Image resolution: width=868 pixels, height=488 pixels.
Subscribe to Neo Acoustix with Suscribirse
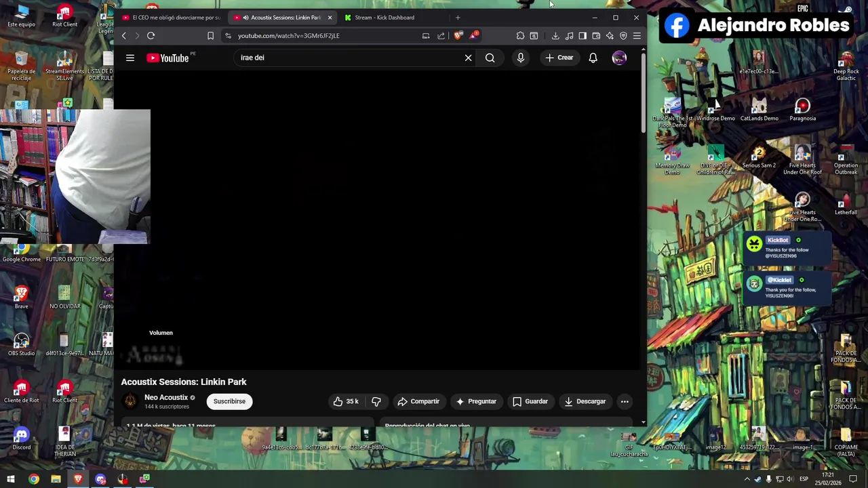point(229,401)
